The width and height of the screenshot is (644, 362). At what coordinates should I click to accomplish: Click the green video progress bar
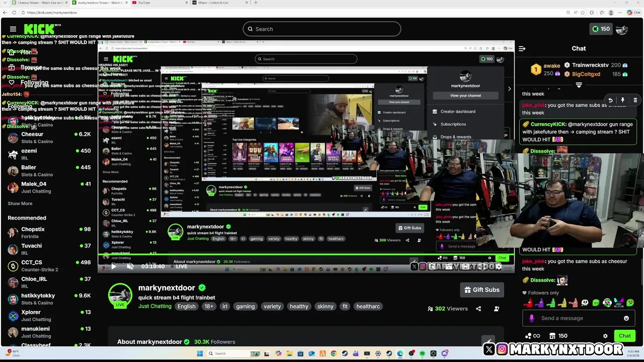pos(306,255)
